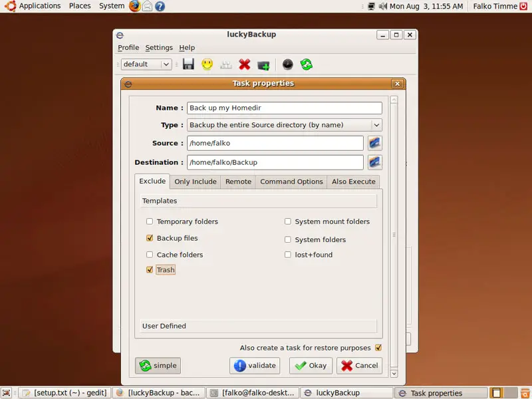
Task: Click the red power button in top panel
Action: tap(523, 6)
